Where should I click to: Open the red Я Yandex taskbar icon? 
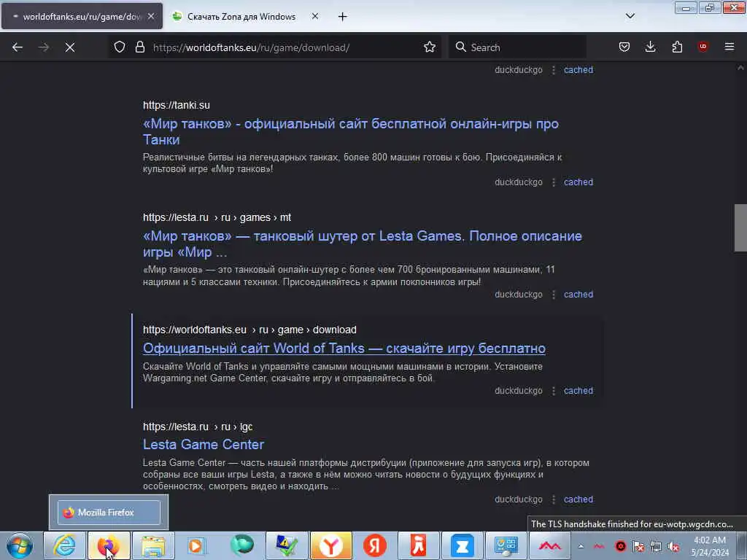point(375,545)
